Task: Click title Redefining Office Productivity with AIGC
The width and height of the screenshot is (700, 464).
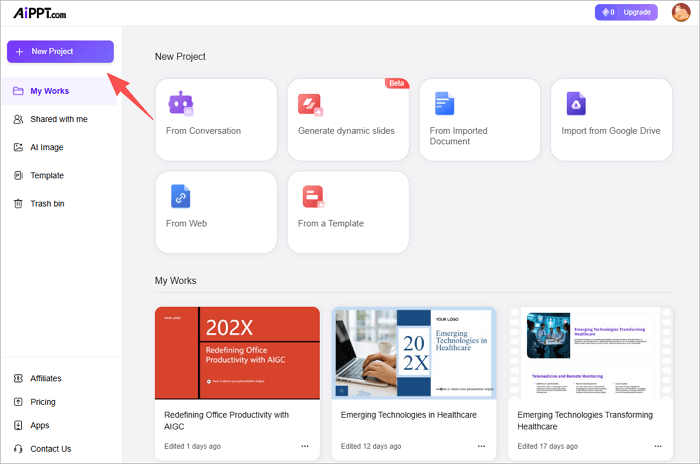Action: (226, 421)
